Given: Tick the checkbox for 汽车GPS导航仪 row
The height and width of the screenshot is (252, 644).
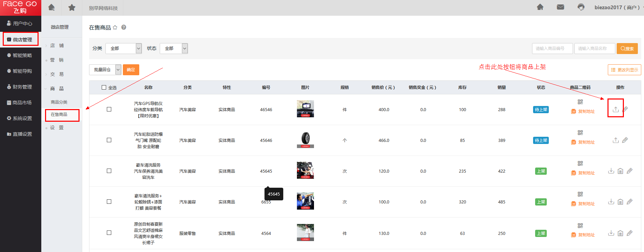Looking at the screenshot, I should click(x=109, y=109).
